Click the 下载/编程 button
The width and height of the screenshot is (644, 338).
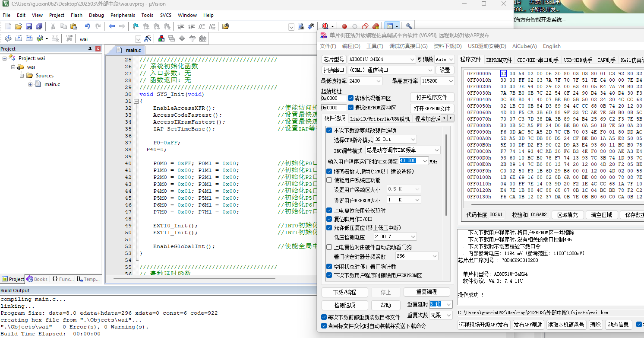[345, 292]
